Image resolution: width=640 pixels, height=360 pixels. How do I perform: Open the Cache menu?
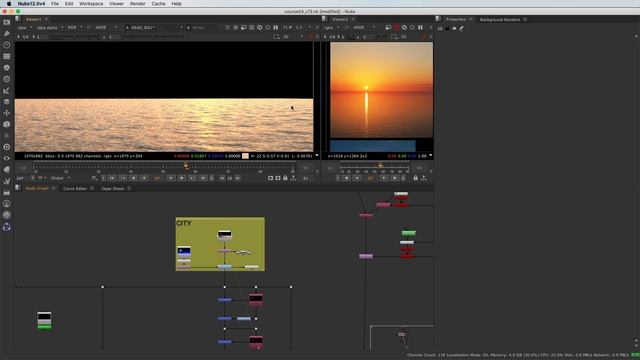[158, 4]
